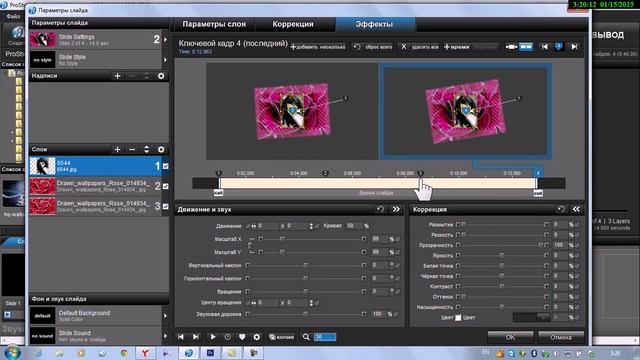Switch to dual keyframe preview view
The width and height of the screenshot is (640, 360).
tap(526, 47)
